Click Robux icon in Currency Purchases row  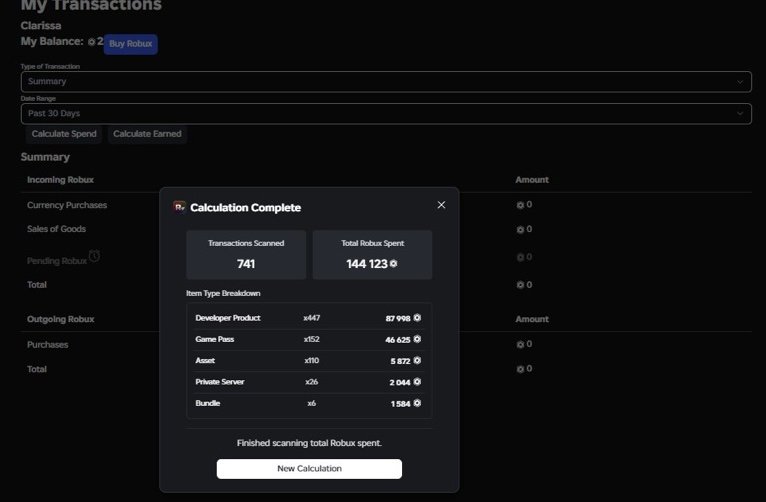[x=520, y=205]
